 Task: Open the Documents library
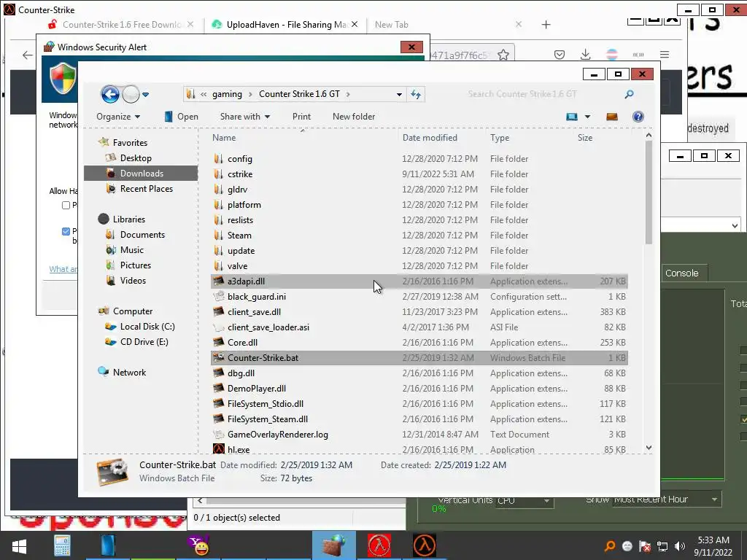coord(142,235)
